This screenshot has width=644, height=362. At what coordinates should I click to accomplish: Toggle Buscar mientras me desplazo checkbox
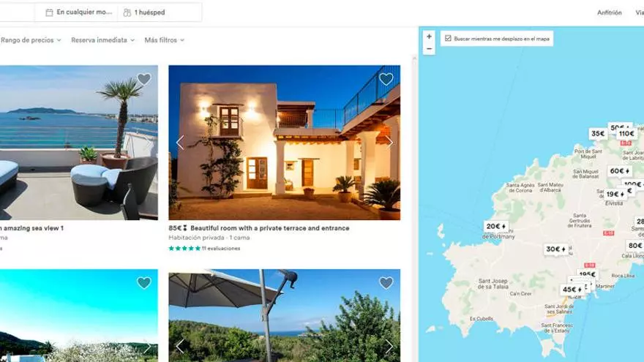tap(448, 39)
